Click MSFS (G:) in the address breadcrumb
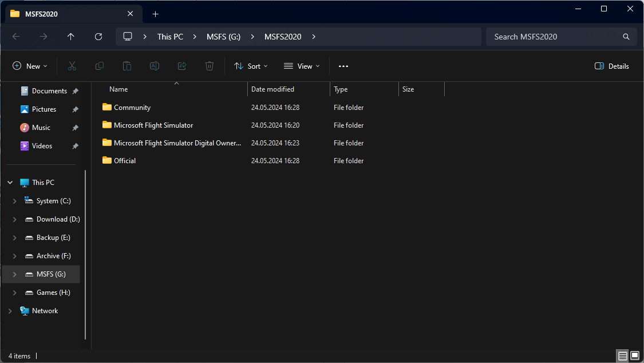This screenshot has width=644, height=363. click(x=223, y=37)
